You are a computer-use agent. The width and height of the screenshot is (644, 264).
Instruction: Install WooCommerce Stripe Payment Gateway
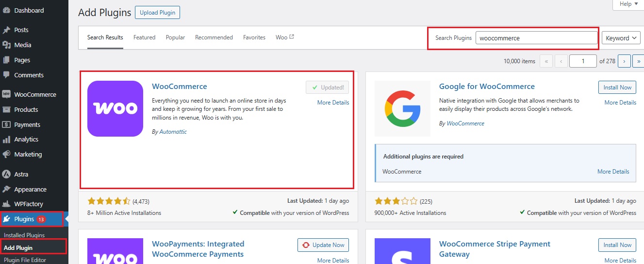[617, 245]
